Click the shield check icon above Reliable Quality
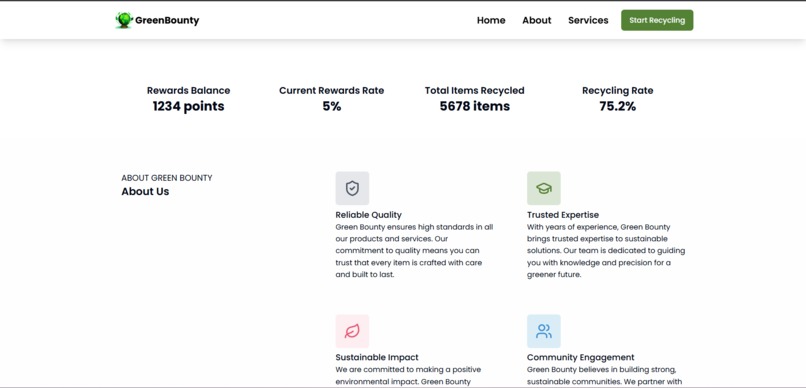The width and height of the screenshot is (806, 388). click(352, 188)
